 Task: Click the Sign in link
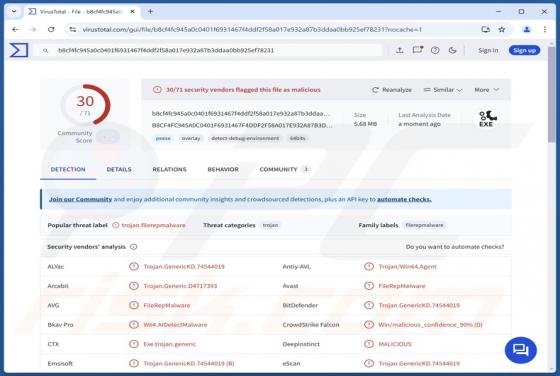coord(488,50)
